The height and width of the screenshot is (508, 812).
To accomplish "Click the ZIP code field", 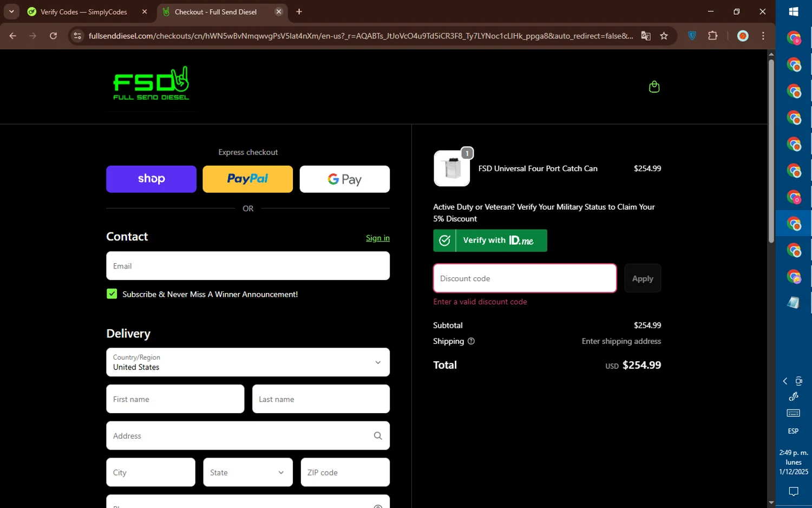I will pos(345,472).
